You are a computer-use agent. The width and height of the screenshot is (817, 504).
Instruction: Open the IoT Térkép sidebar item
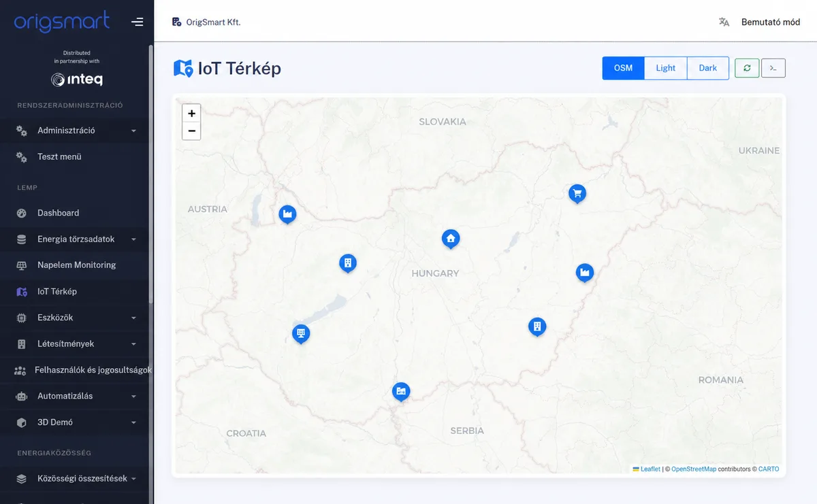point(75,291)
